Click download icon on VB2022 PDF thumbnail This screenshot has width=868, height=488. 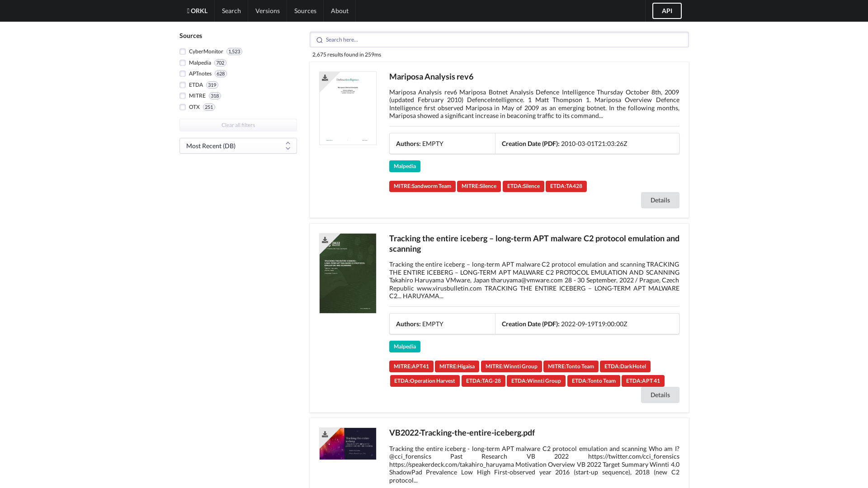point(325,434)
